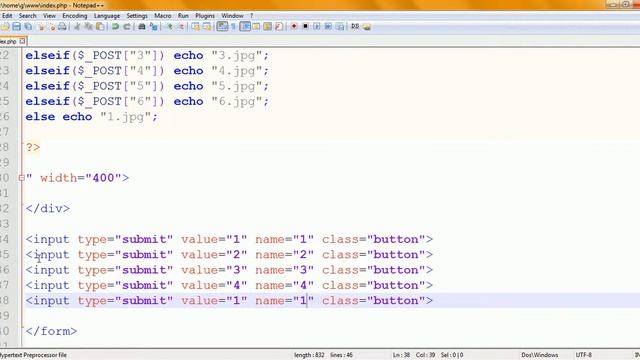Click 'Sel : 0 | 0' in the status bar
This screenshot has height=360, width=640.
click(452, 355)
